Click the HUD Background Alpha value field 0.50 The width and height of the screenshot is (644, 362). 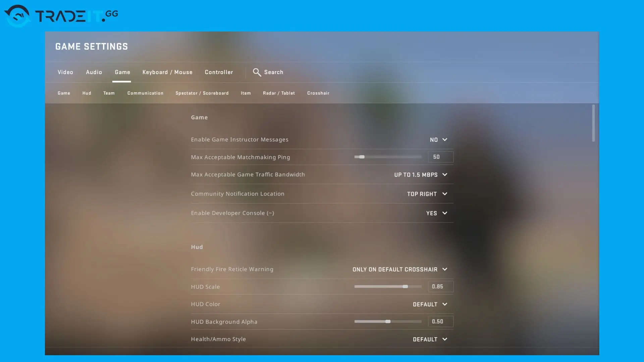tap(441, 321)
